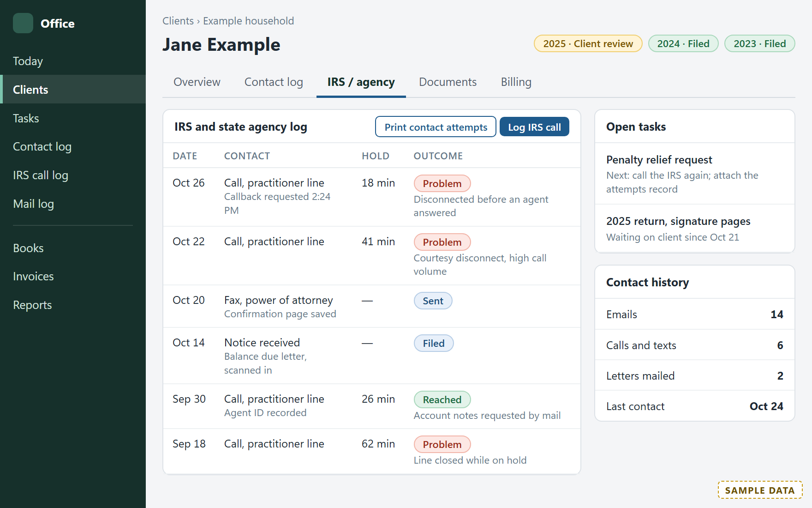Click the Problem badge for Oct 26
Image resolution: width=812 pixels, height=508 pixels.
pos(442,183)
